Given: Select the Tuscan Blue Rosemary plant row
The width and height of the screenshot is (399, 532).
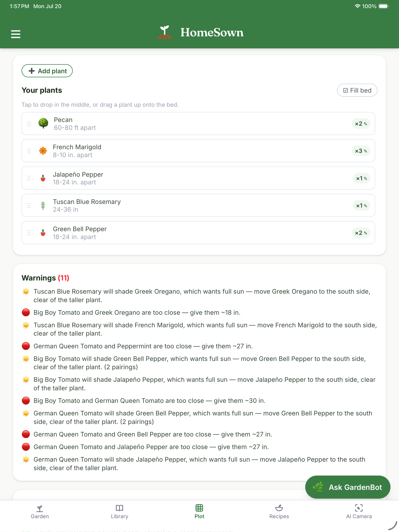Looking at the screenshot, I should pos(198,205).
